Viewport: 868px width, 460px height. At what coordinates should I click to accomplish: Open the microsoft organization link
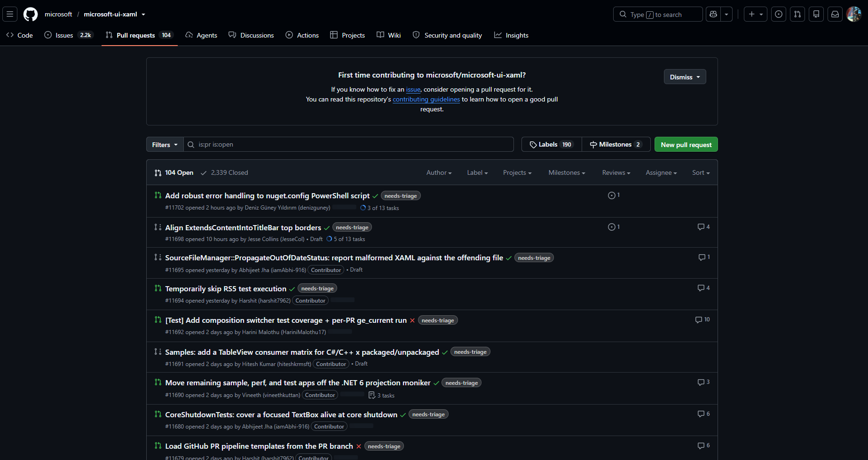58,15
